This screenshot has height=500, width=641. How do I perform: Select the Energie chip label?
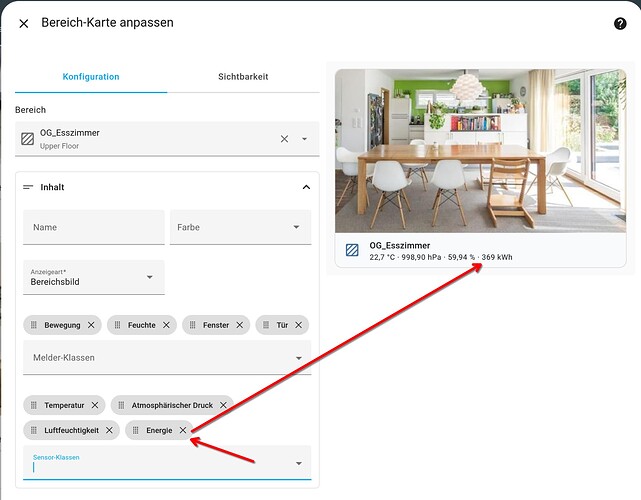coord(159,430)
